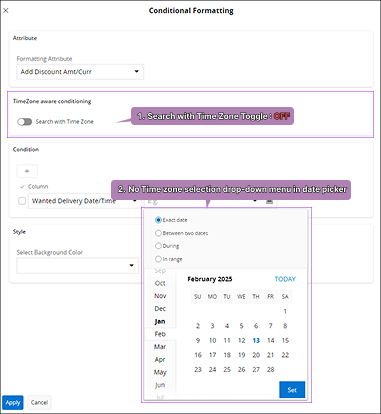Choose Oct from the month list
The image size is (381, 414).
click(160, 283)
